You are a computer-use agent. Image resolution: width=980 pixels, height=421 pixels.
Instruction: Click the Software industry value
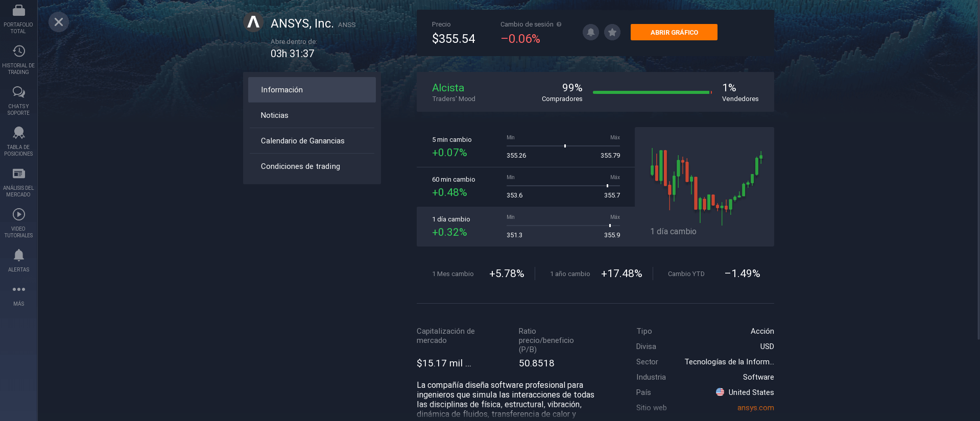tap(758, 377)
